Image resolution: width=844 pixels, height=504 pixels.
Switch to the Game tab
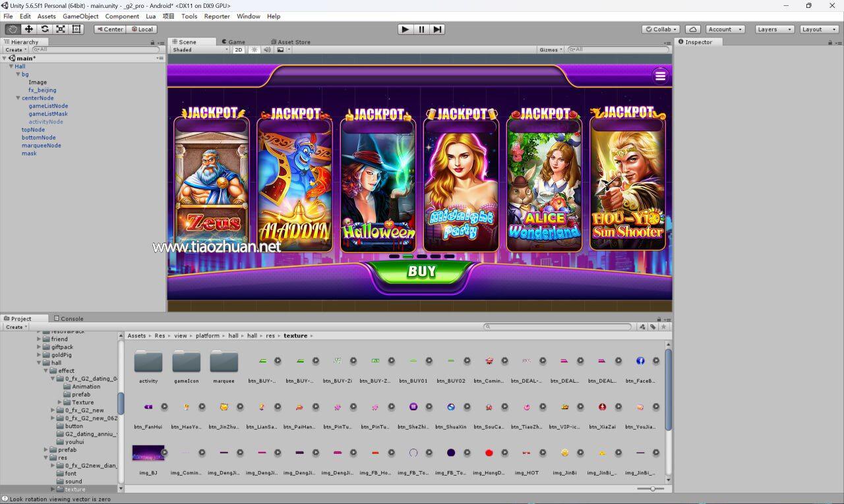233,42
